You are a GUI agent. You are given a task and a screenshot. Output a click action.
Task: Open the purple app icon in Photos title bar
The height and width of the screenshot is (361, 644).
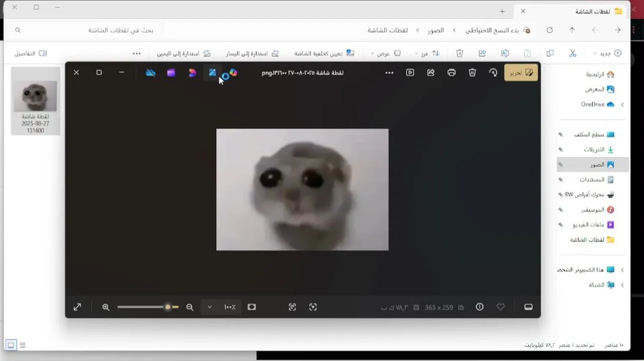171,73
